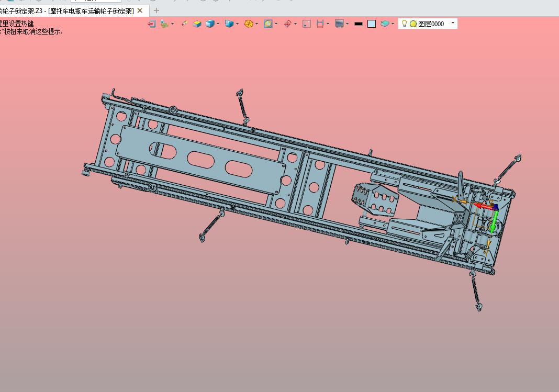This screenshot has width=559, height=392.
Task: Click the teal layer stack icon
Action: click(x=385, y=24)
